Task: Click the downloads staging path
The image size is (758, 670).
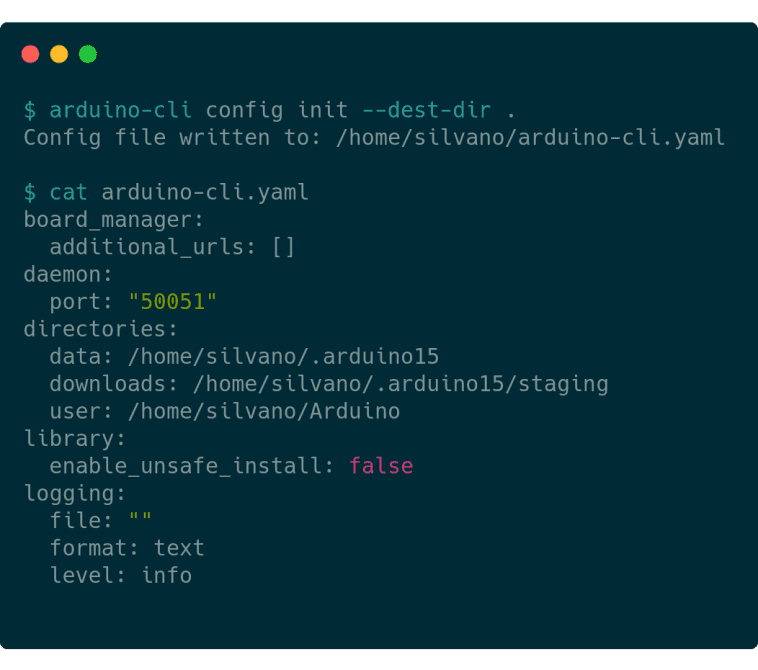Action: point(400,384)
